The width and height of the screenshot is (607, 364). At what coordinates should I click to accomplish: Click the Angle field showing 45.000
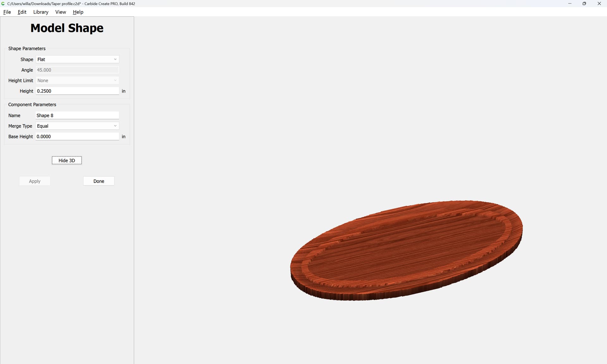click(77, 70)
